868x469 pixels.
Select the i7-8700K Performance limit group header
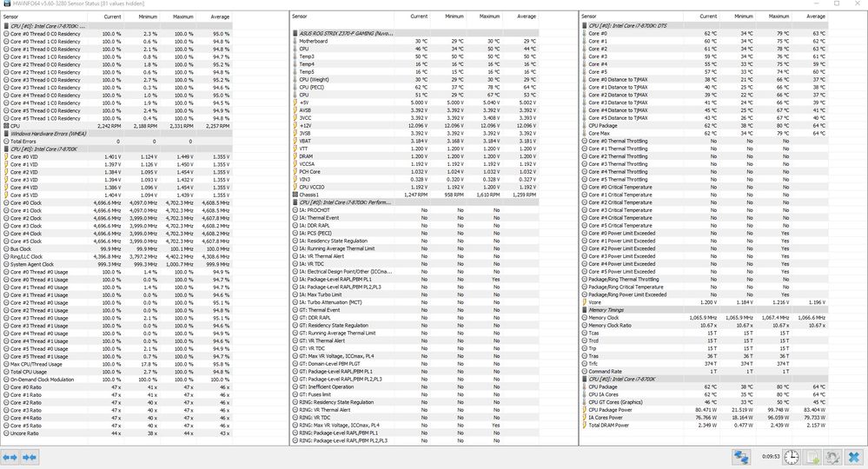pos(414,202)
